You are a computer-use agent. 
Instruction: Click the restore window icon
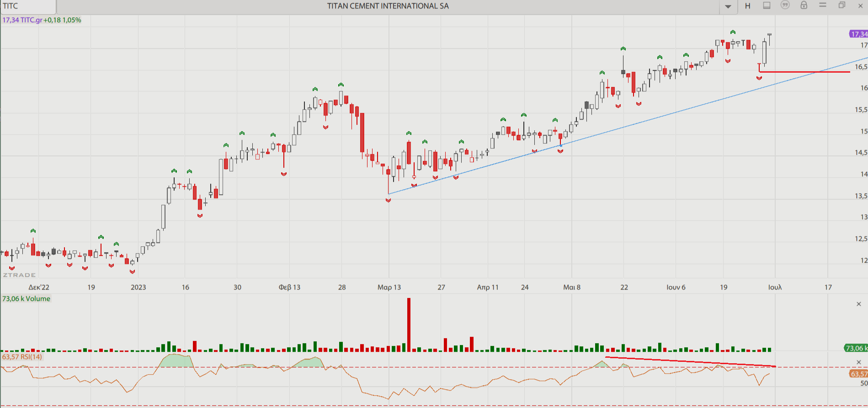(x=842, y=5)
